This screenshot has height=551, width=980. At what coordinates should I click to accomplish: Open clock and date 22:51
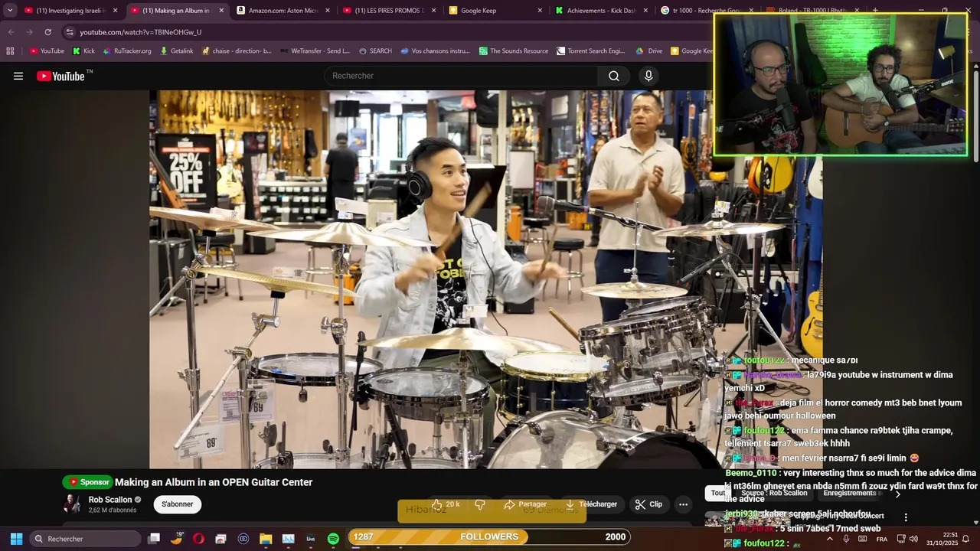coord(942,539)
